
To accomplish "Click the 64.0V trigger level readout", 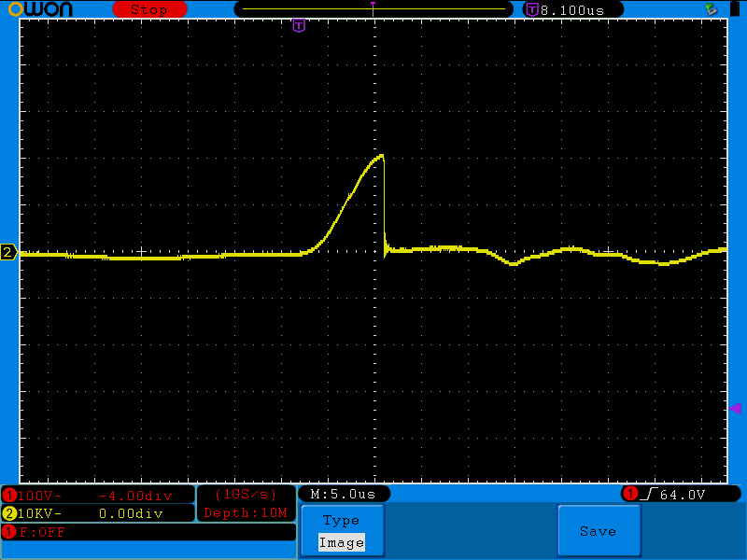I will (x=683, y=495).
